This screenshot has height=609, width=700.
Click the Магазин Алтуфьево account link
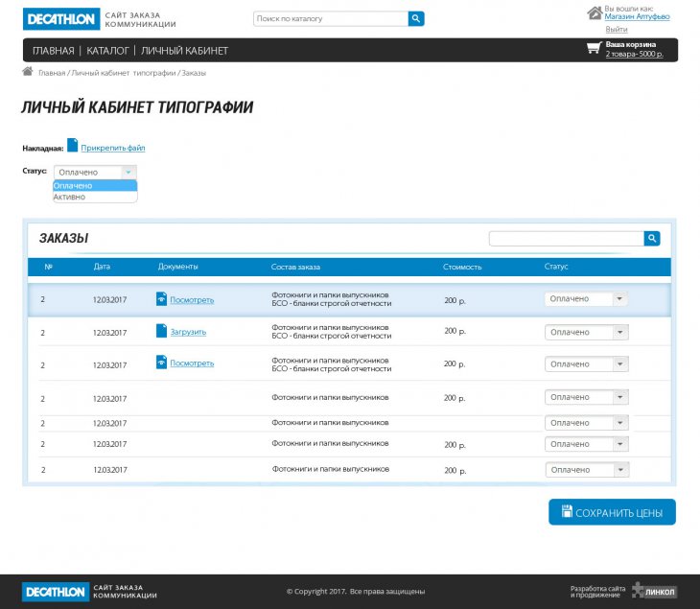637,17
